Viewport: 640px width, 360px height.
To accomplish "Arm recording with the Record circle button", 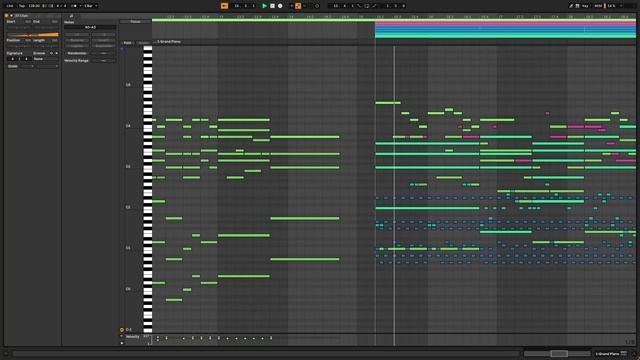I will [280, 6].
